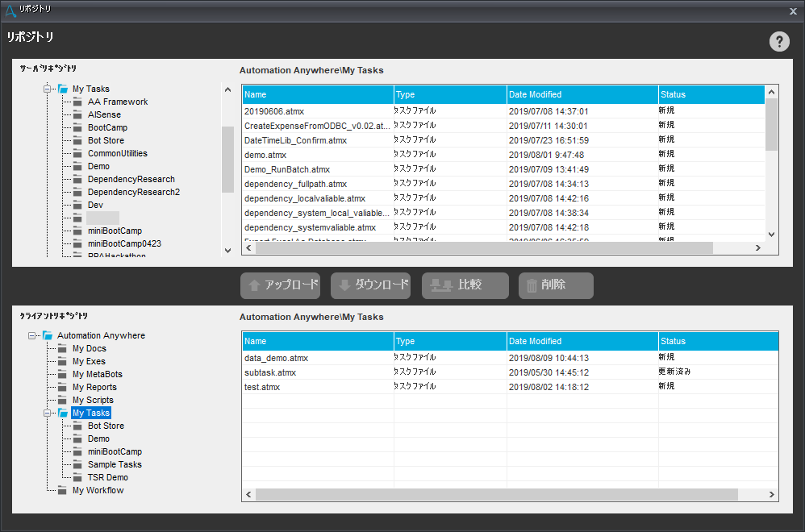Select the demo.atmx file row
Image resolution: width=805 pixels, height=532 pixels.
503,155
